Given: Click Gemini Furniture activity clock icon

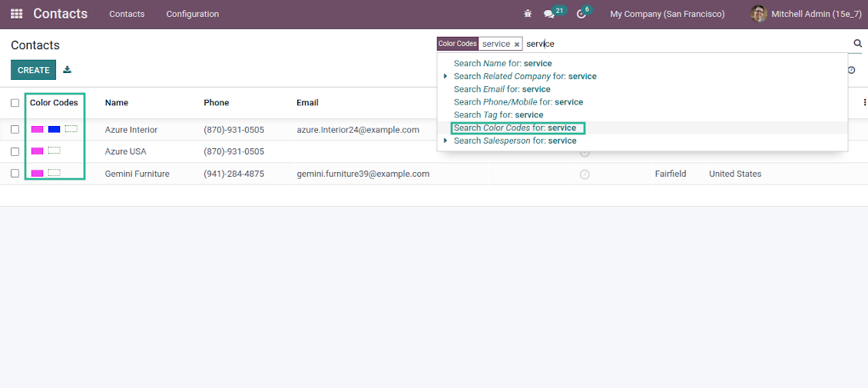Looking at the screenshot, I should pyautogui.click(x=585, y=174).
